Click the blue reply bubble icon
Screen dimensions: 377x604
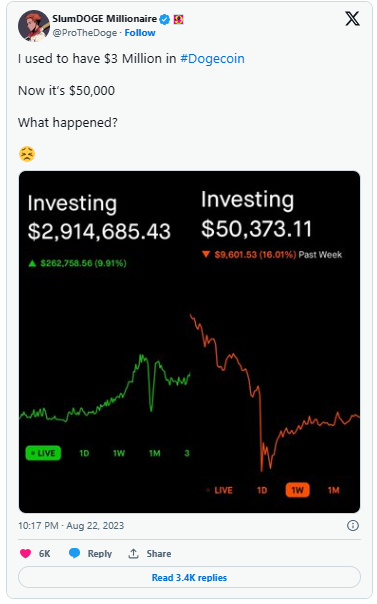[x=74, y=553]
